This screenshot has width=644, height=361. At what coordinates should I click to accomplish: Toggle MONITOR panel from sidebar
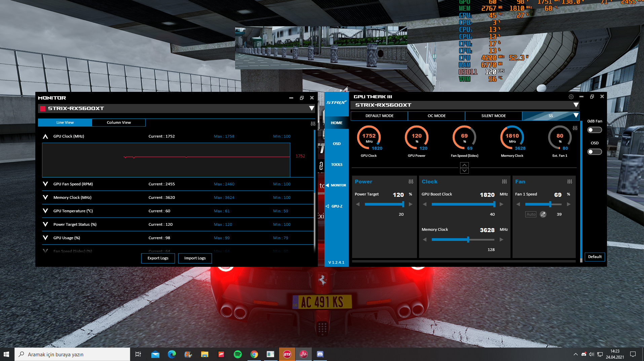[337, 185]
